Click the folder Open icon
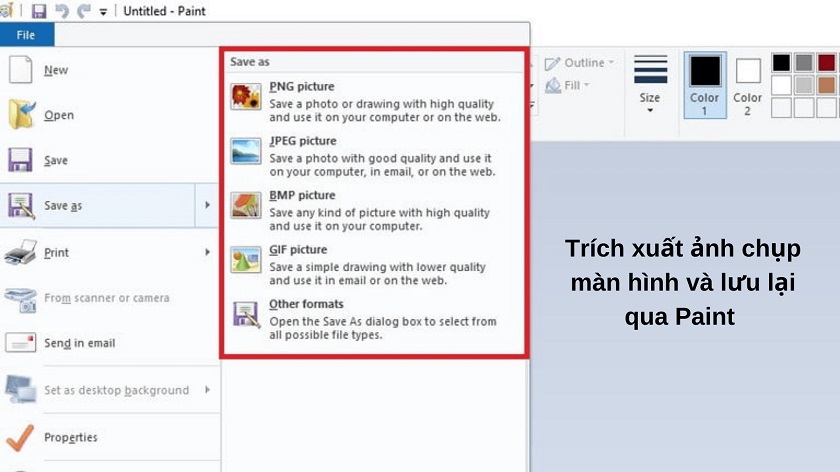The image size is (840, 472). click(x=21, y=114)
